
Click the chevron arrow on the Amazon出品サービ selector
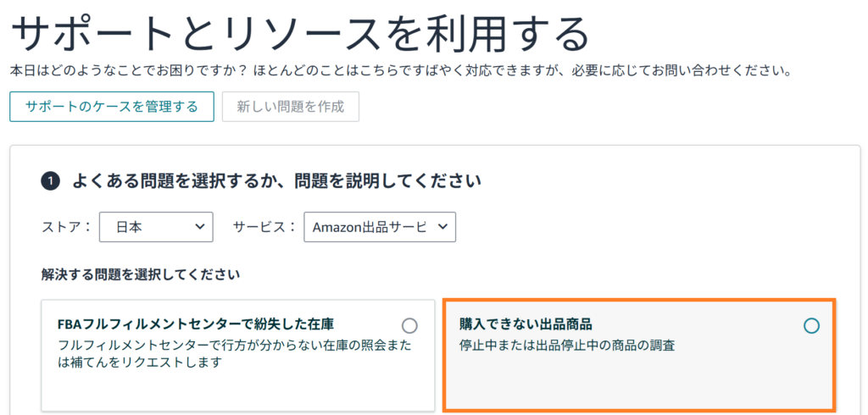pyautogui.click(x=443, y=227)
